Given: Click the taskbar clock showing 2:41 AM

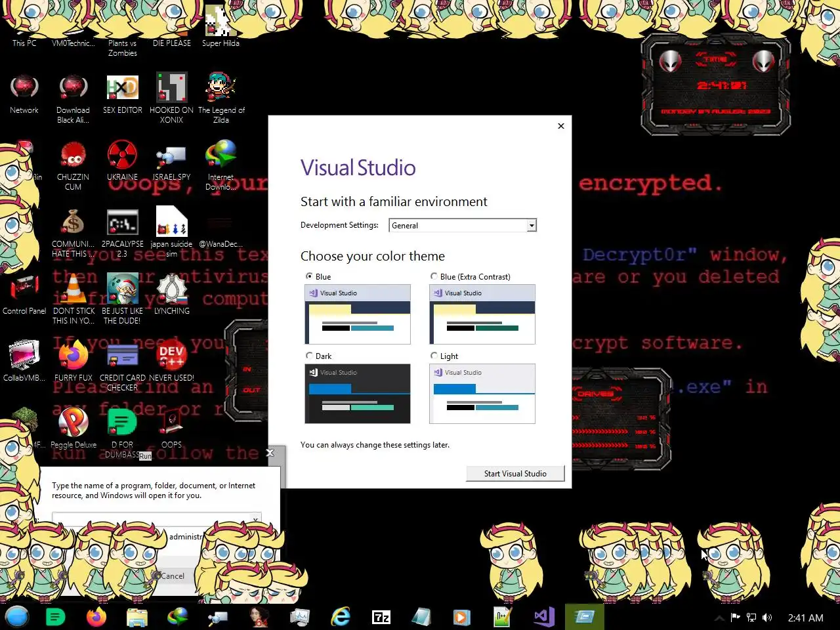Looking at the screenshot, I should [805, 618].
